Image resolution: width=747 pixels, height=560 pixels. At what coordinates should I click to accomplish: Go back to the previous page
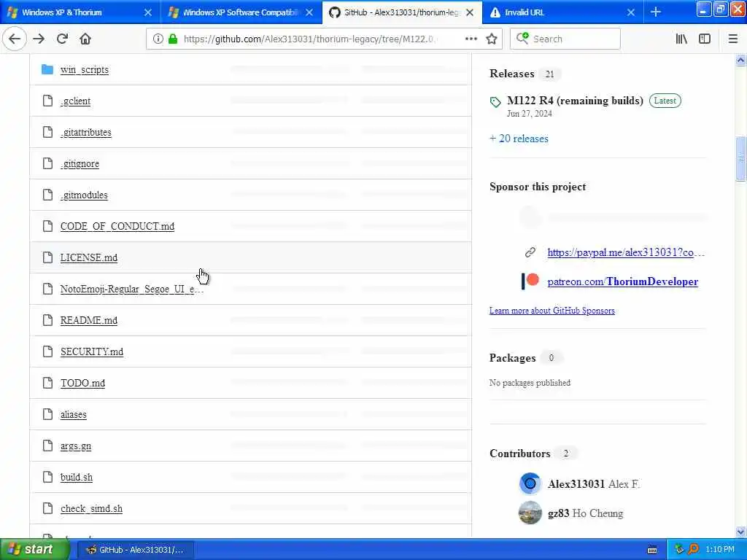[x=15, y=39]
